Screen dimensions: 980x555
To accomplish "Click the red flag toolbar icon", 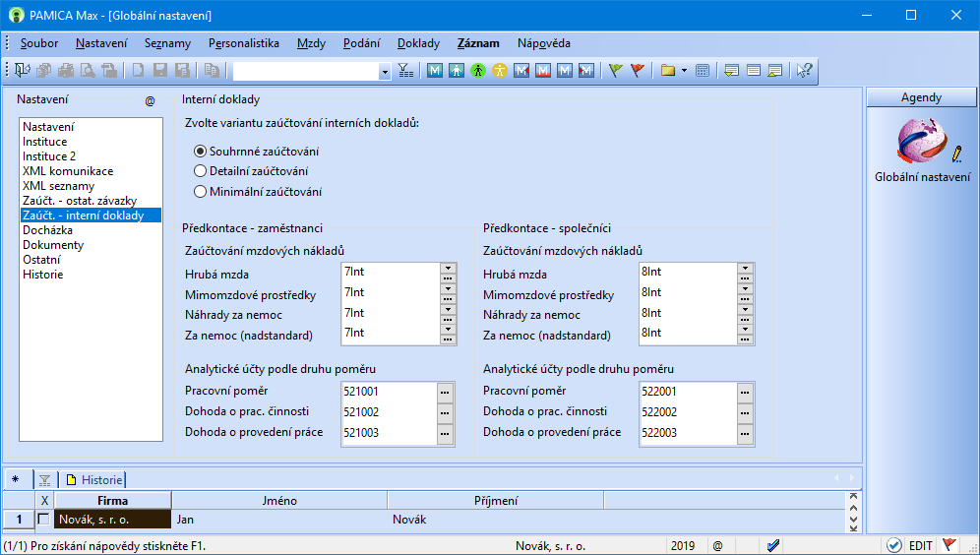I will pos(638,71).
